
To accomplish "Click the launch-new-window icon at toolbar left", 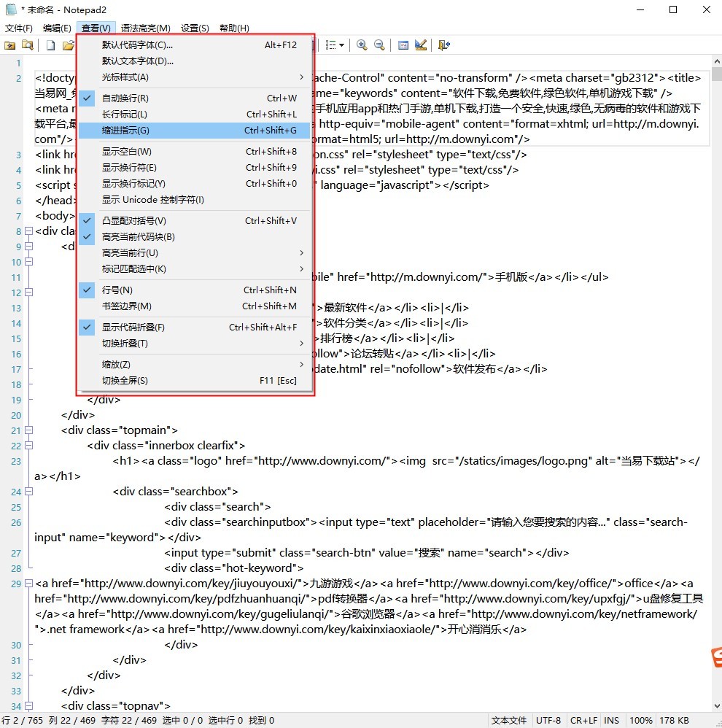I will tap(10, 44).
